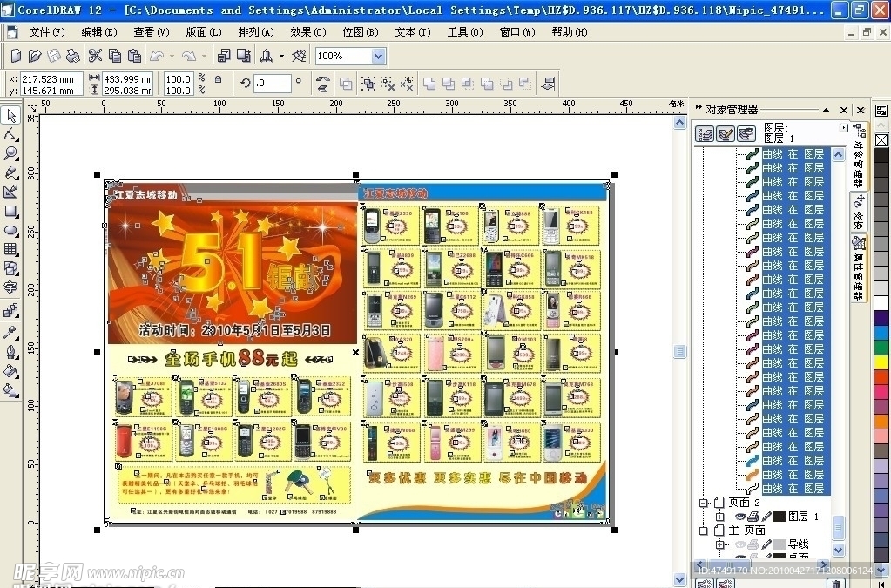This screenshot has height=588, width=891.
Task: Click the Cut scissors icon
Action: coord(96,56)
